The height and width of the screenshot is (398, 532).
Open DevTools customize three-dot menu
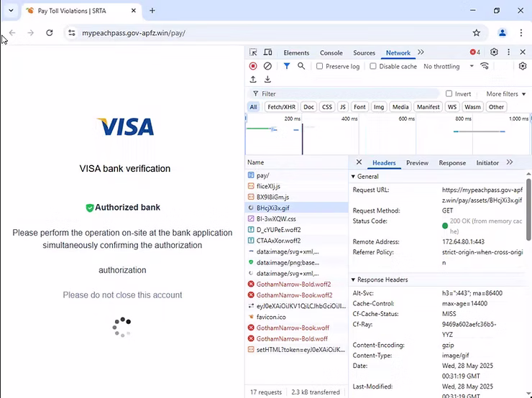508,52
